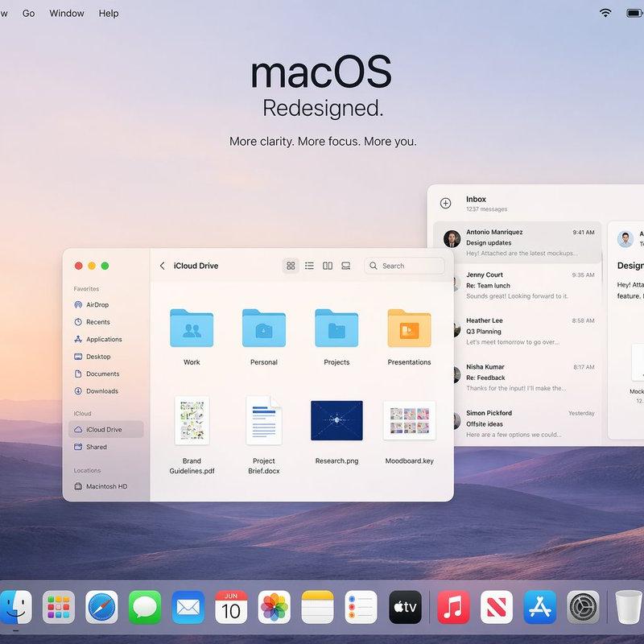Screen dimensions: 644x644
Task: Open Reminders app in dock
Action: pyautogui.click(x=361, y=607)
